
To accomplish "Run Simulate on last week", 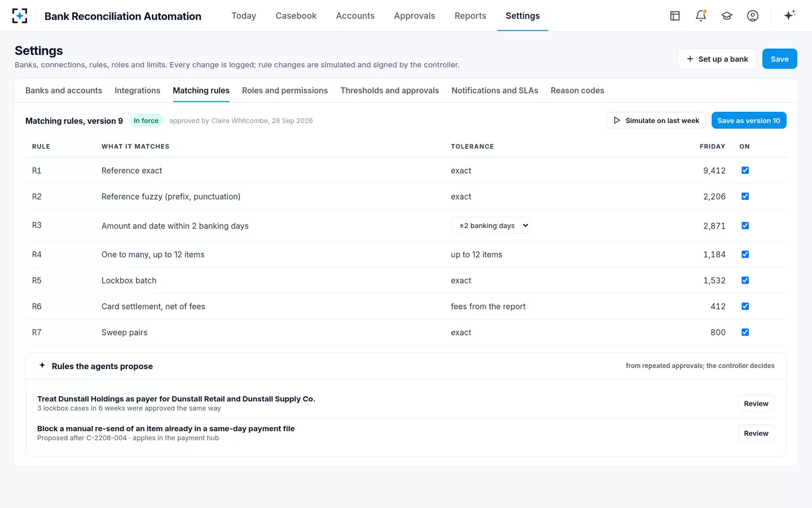I will tap(656, 120).
